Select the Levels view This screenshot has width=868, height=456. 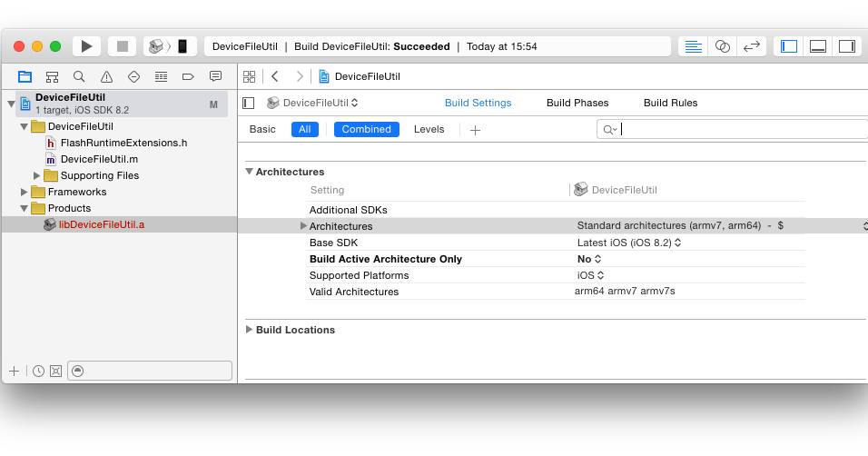click(429, 129)
